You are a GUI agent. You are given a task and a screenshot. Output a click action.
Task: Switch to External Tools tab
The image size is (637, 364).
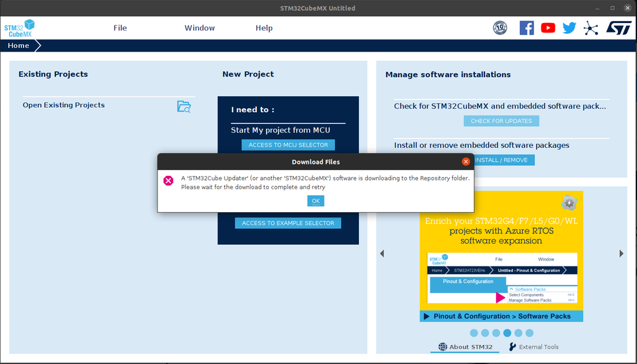pyautogui.click(x=534, y=347)
